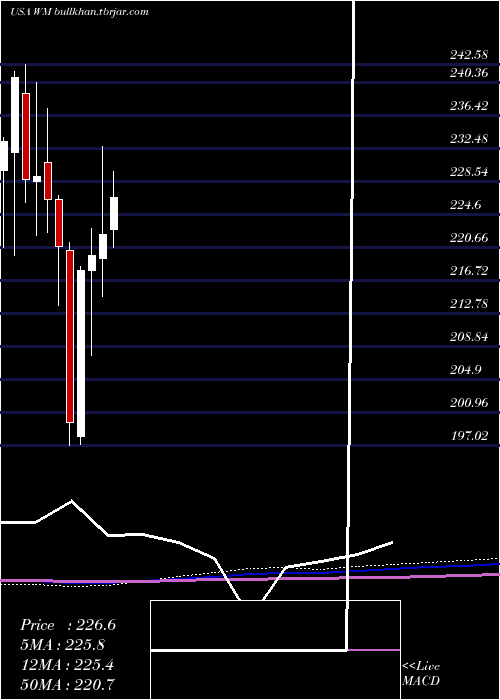Select the 220.66 price level label
500x700 pixels.
click(469, 238)
